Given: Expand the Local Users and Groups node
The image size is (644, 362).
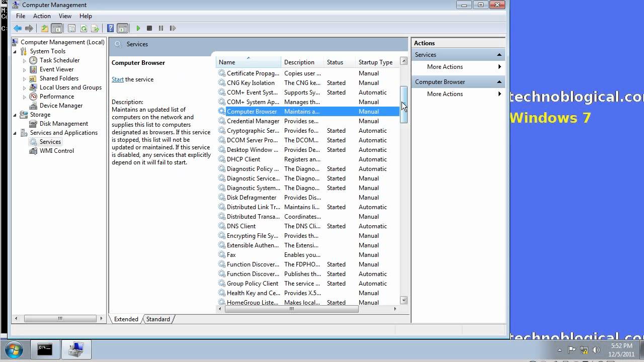Looking at the screenshot, I should tap(24, 87).
